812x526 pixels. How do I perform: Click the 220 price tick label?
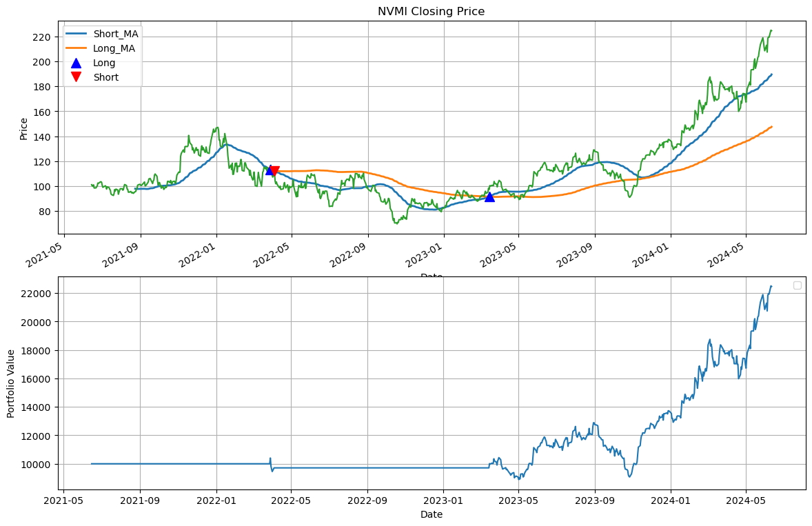coord(41,37)
